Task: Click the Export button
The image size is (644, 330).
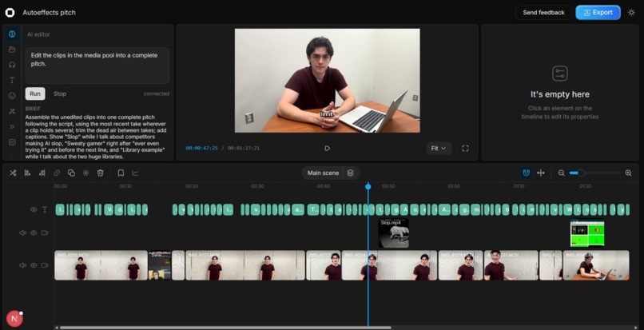Action: (598, 12)
